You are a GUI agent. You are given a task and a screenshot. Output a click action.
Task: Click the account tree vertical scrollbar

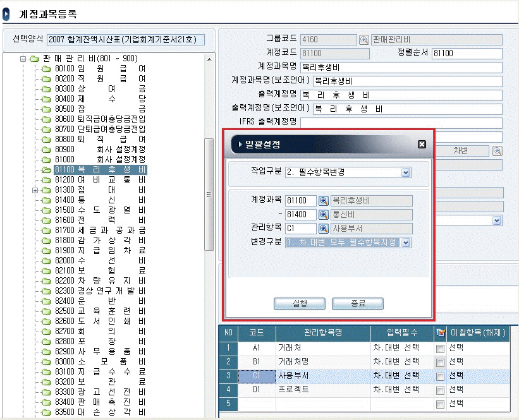click(209, 195)
